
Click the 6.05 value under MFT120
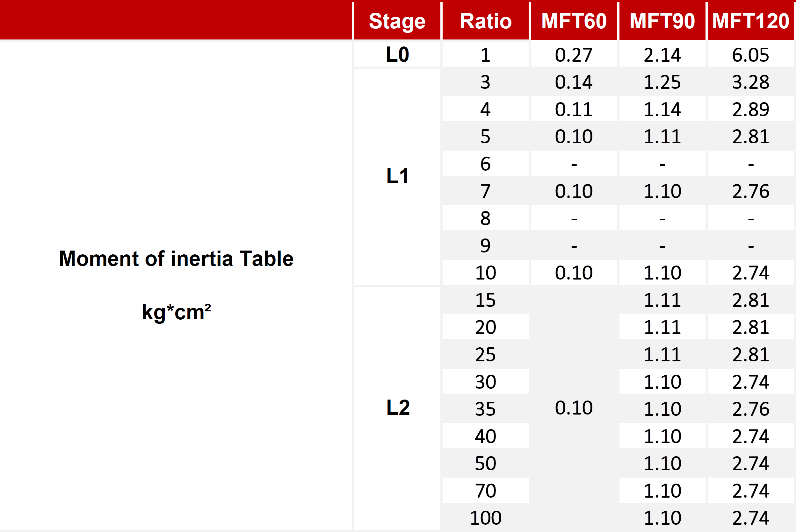click(x=750, y=55)
